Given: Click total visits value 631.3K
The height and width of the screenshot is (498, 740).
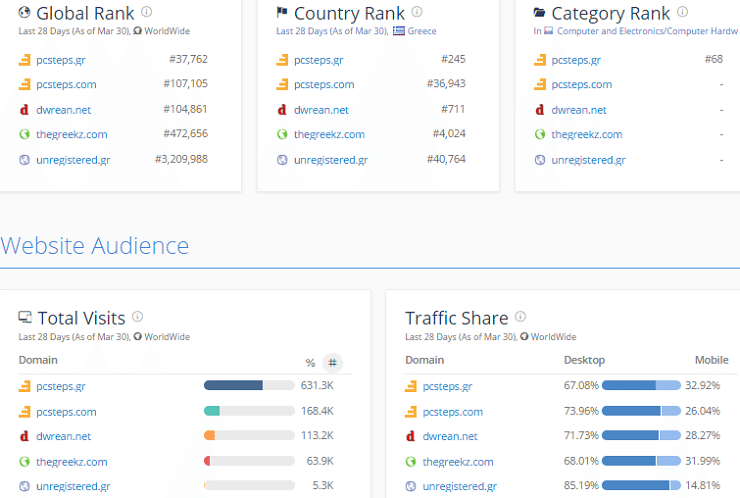Looking at the screenshot, I should point(317,385).
